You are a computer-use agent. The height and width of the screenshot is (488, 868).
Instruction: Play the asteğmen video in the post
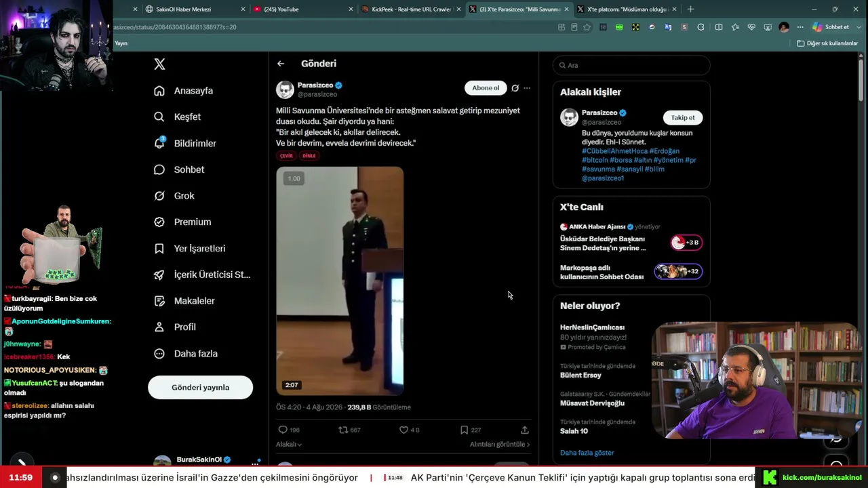click(340, 281)
